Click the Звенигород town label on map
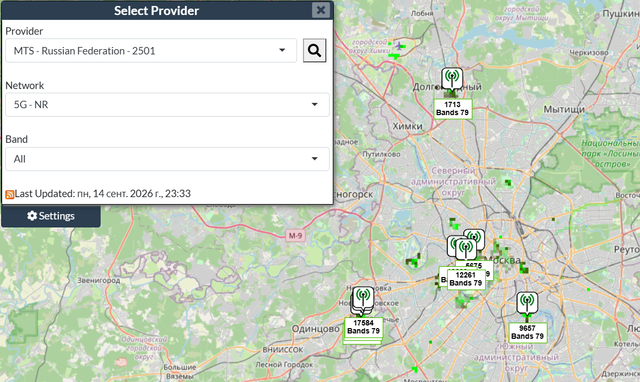 (x=99, y=280)
